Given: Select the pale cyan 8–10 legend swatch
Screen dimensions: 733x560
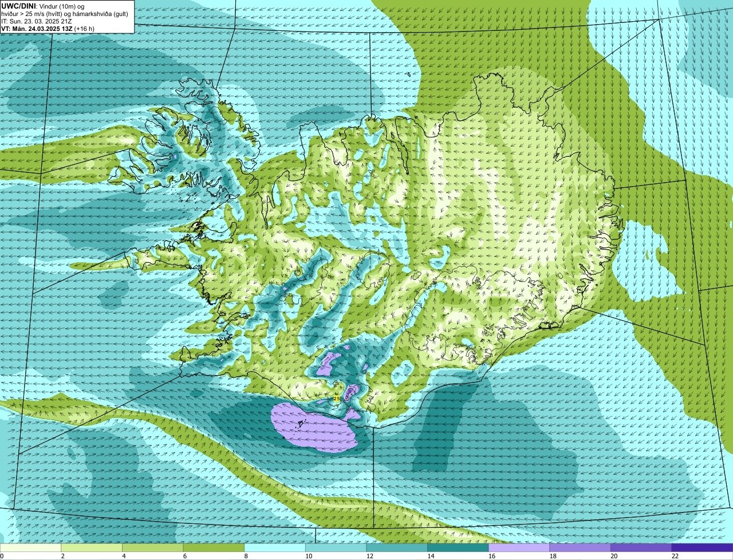Looking at the screenshot, I should 275,548.
